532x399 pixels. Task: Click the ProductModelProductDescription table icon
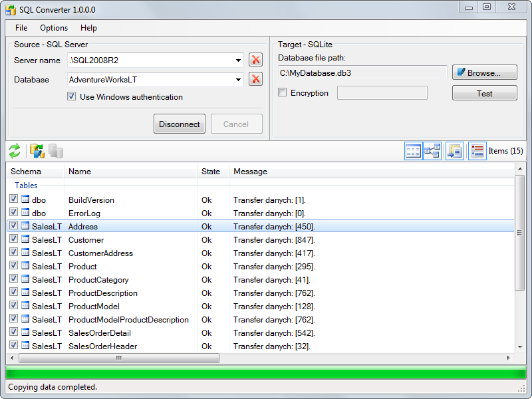click(25, 319)
